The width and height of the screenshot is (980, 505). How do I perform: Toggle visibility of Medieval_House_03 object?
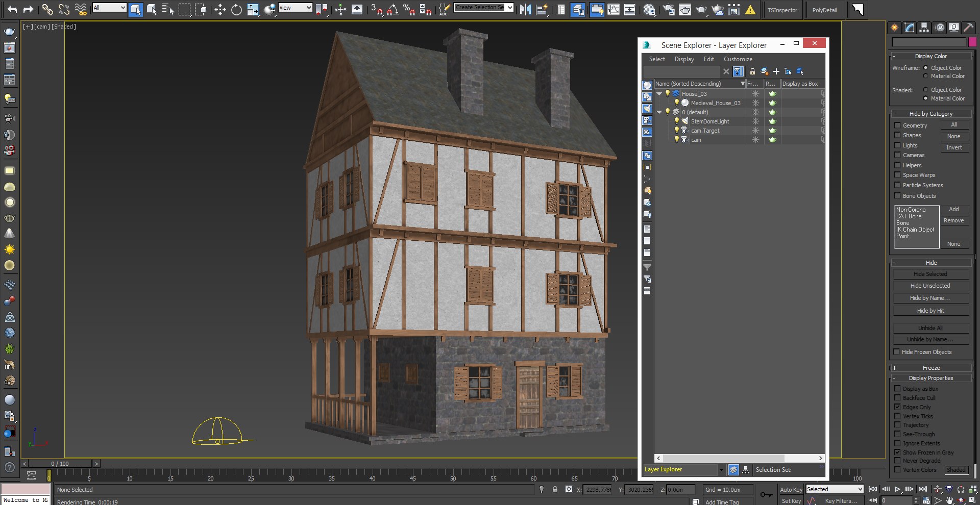pyautogui.click(x=677, y=103)
